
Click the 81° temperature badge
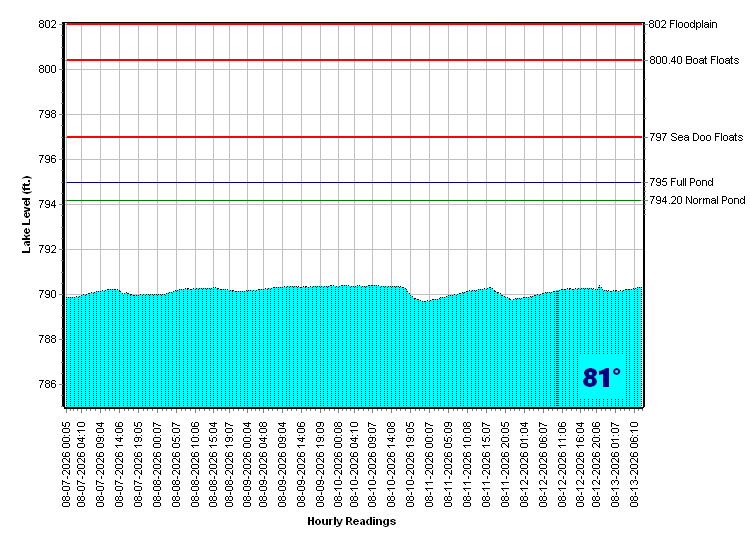[x=601, y=377]
